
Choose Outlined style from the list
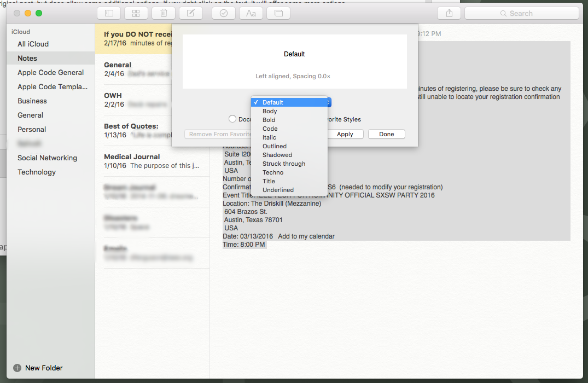pyautogui.click(x=289, y=146)
